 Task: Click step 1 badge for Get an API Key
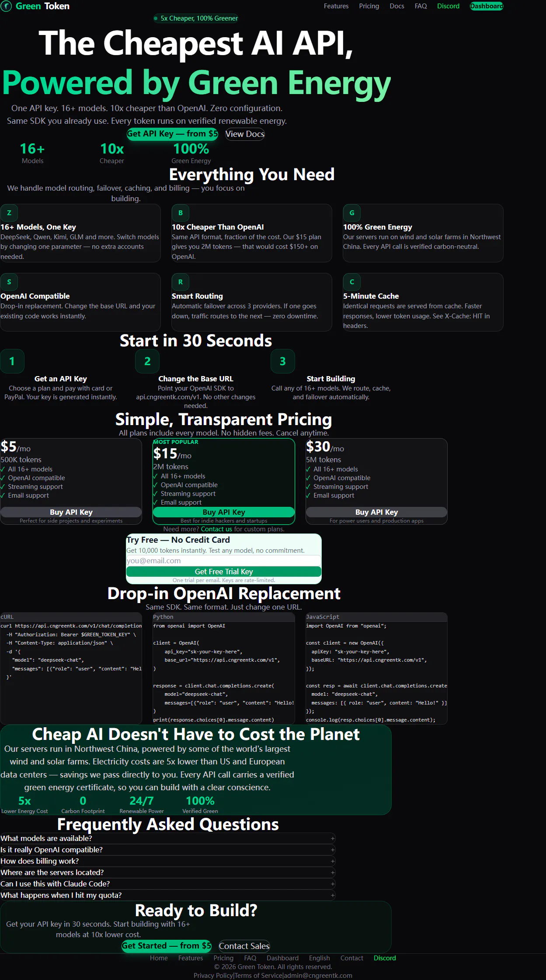pos(12,361)
